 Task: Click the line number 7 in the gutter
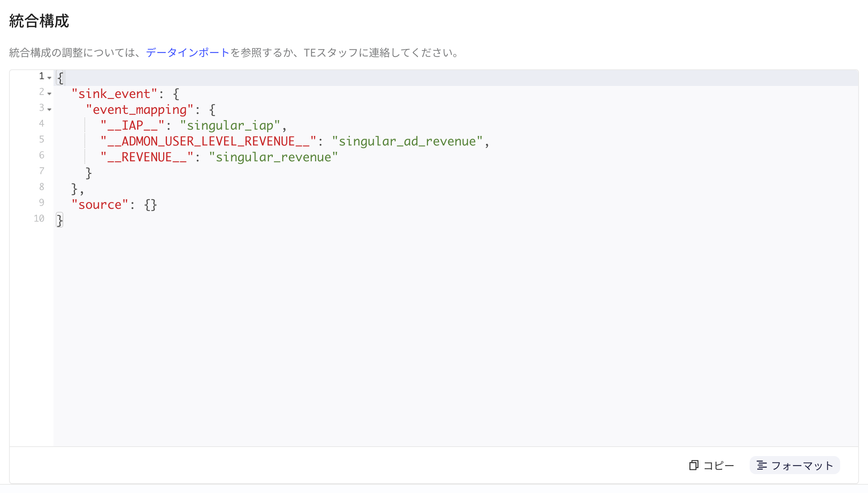(x=41, y=171)
